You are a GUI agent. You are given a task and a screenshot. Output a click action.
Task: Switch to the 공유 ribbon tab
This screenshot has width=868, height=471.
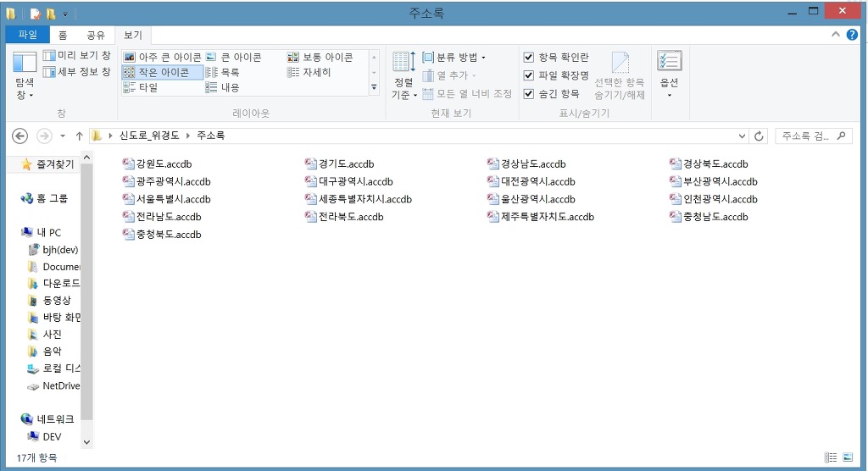click(x=95, y=35)
